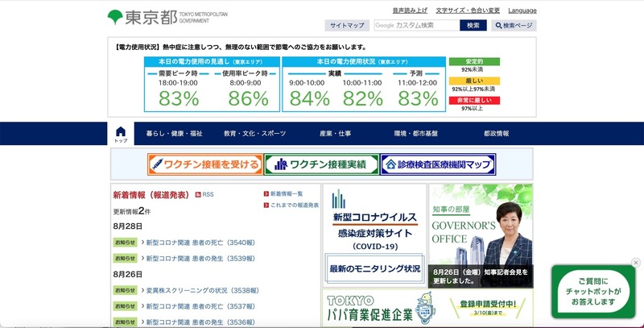The image size is (644, 328).
Task: Open the ワクチン接種実績 chart banner
Action: 320,164
